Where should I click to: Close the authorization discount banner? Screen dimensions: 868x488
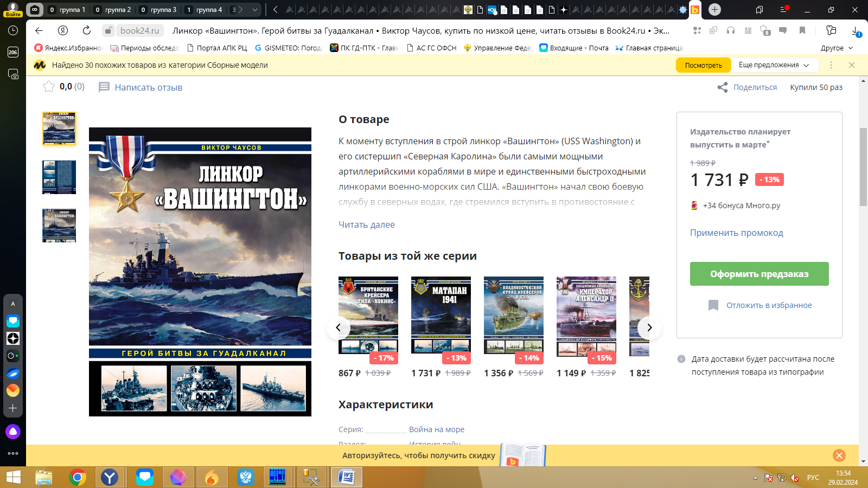(x=839, y=455)
